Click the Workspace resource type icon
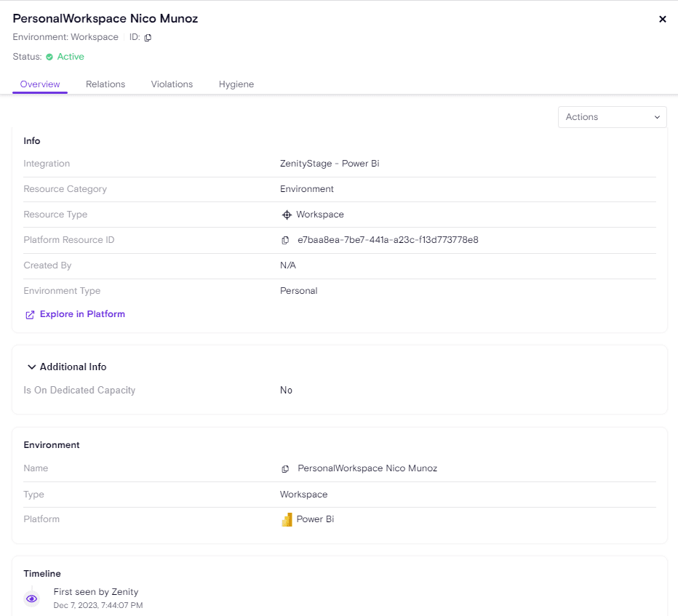Image resolution: width=678 pixels, height=616 pixels. (x=287, y=215)
